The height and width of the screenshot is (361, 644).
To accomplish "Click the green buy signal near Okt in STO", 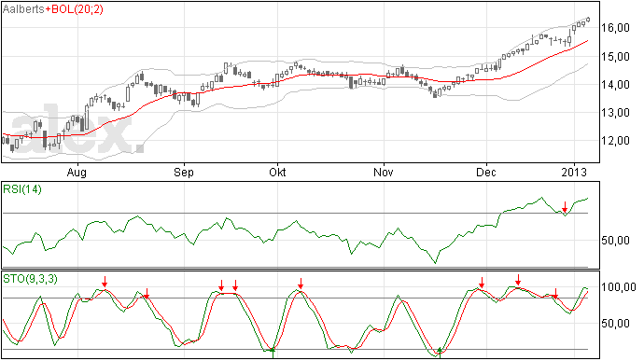I will point(273,353).
